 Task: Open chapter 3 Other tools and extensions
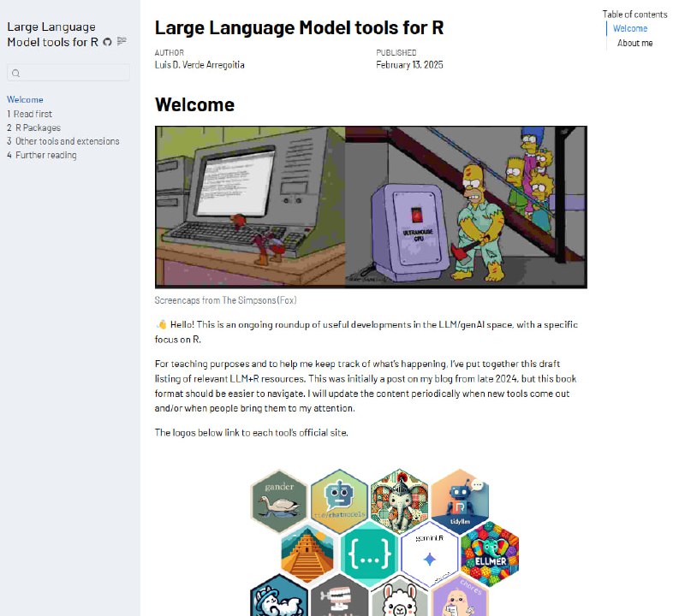(63, 141)
